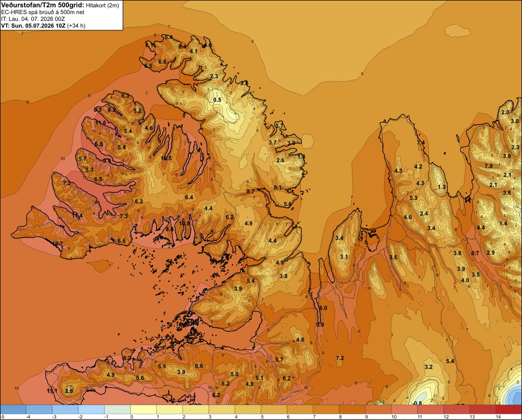522x420 pixels.
Task: Click the temperature value '7.4' on the map
Action: coord(421,143)
